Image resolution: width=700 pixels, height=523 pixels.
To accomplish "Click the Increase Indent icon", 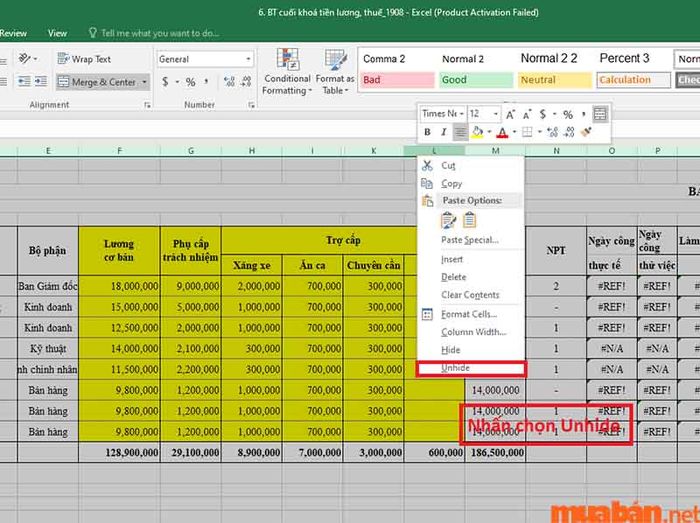I will (x=41, y=81).
